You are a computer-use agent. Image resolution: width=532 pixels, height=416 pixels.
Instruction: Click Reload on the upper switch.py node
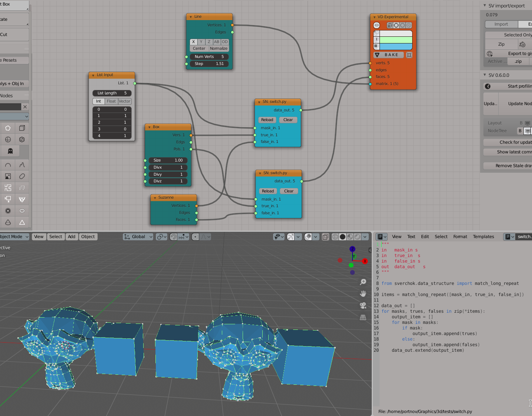click(x=267, y=120)
